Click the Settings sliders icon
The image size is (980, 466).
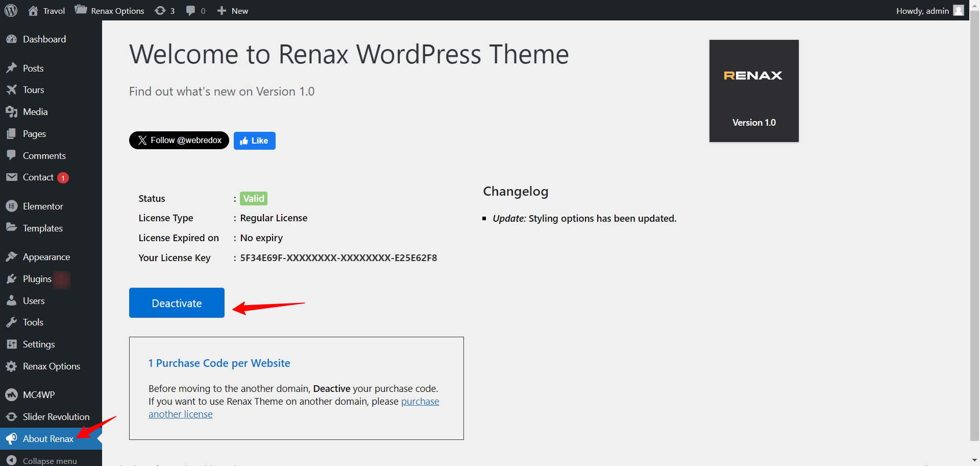click(x=11, y=344)
